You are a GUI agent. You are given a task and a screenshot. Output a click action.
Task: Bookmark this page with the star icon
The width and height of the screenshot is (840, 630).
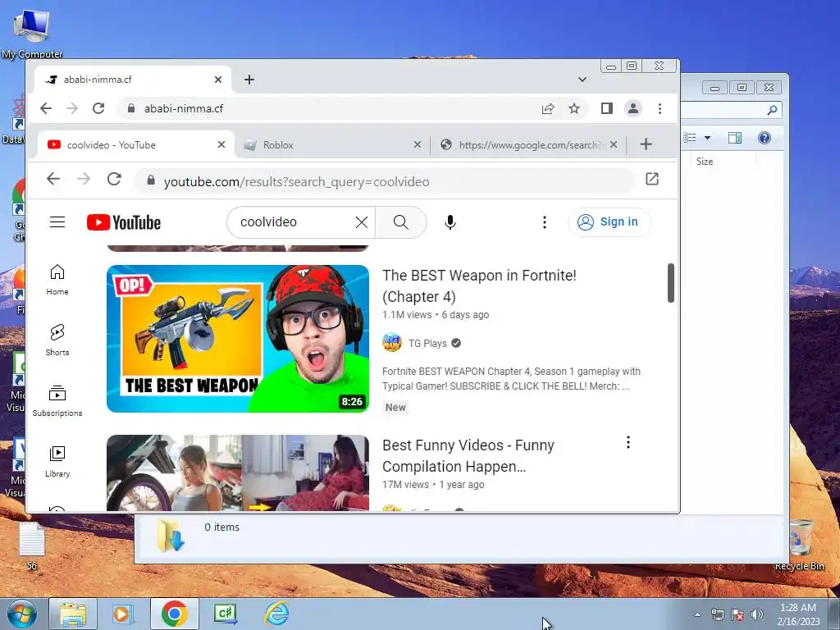tap(574, 109)
